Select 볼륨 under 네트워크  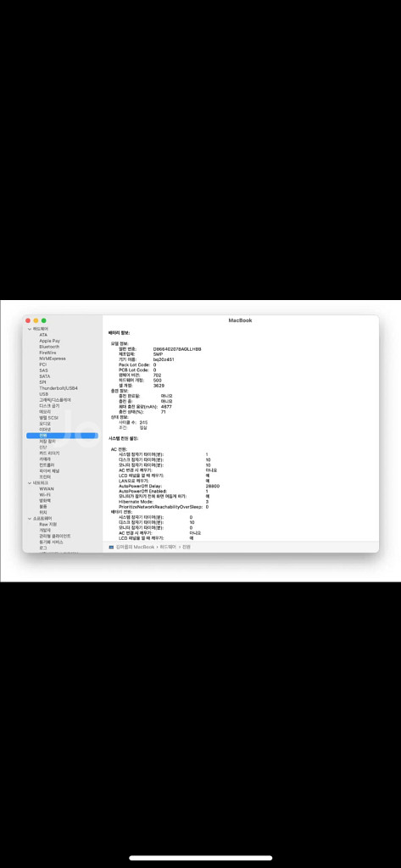[x=42, y=507]
